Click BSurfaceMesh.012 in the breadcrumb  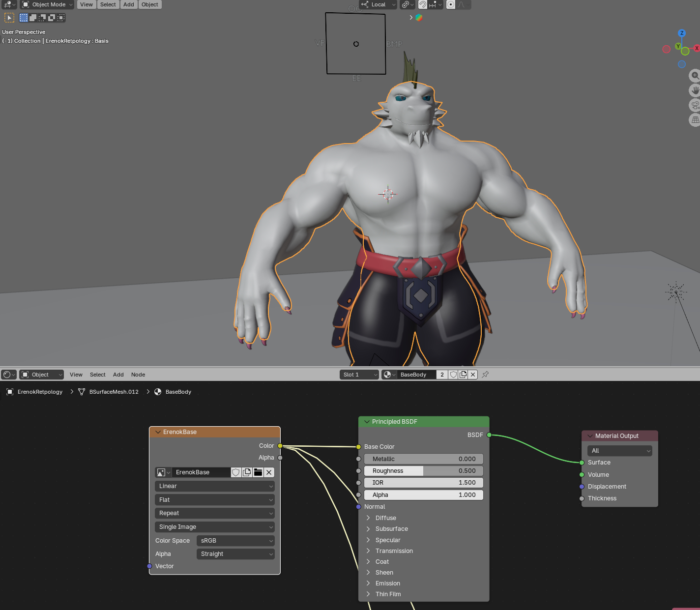[114, 392]
